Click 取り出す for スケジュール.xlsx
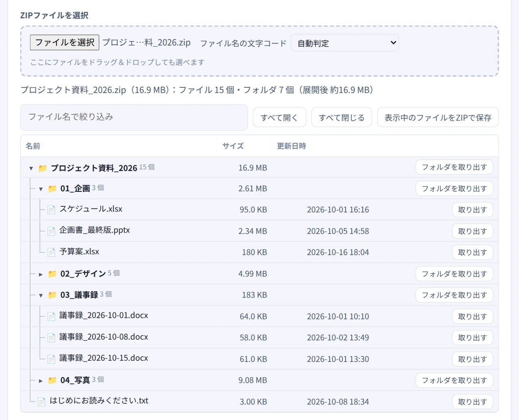Viewport: 519px width, 420px height. 473,210
